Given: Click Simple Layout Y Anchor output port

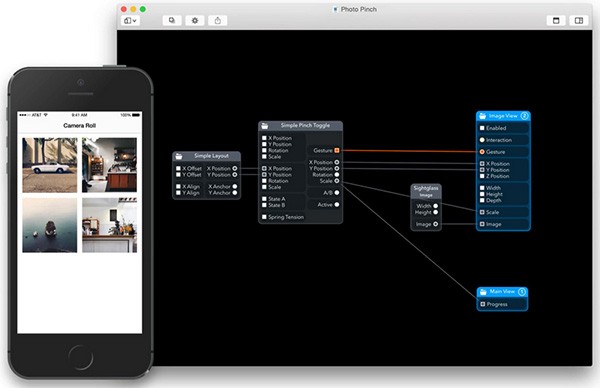Looking at the screenshot, I should (x=235, y=193).
